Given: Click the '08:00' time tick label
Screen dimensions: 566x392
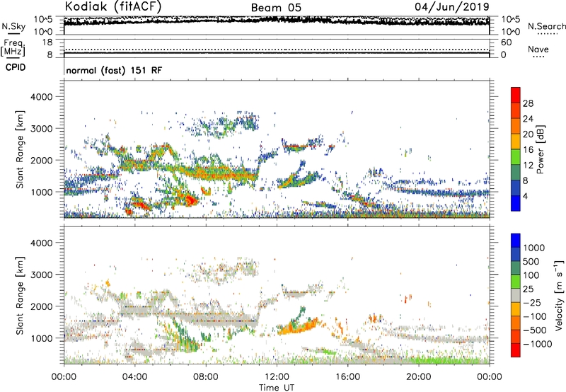Looking at the screenshot, I should point(206,377).
